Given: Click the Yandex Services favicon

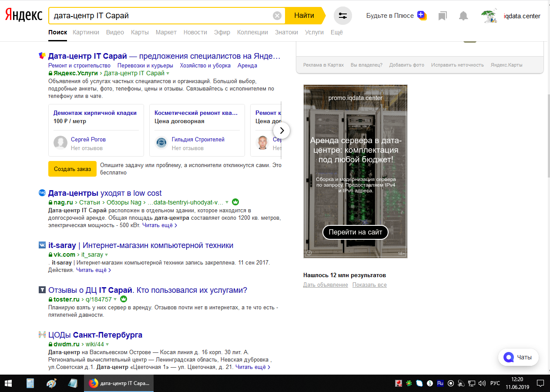Looking at the screenshot, I should tap(42, 56).
